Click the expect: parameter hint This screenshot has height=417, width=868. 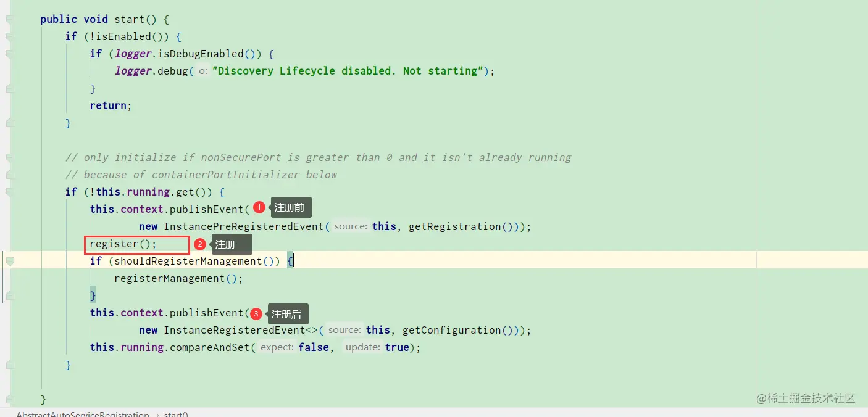tap(277, 348)
